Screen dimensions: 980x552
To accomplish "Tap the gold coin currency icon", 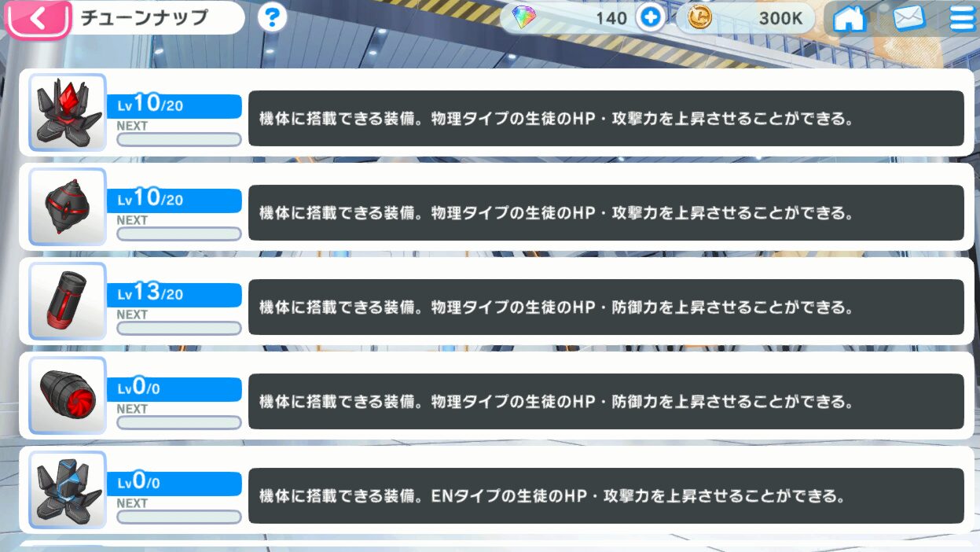I will click(699, 18).
